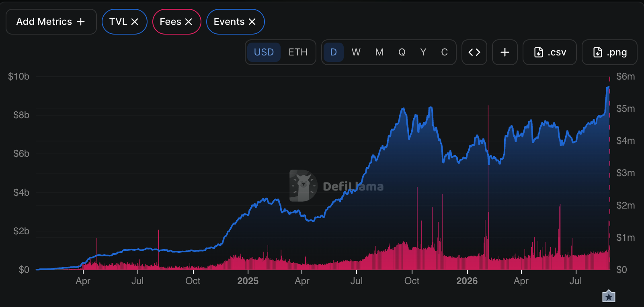This screenshot has width=644, height=307.
Task: Click the 2025 label on the time axis
Action: [x=248, y=281]
